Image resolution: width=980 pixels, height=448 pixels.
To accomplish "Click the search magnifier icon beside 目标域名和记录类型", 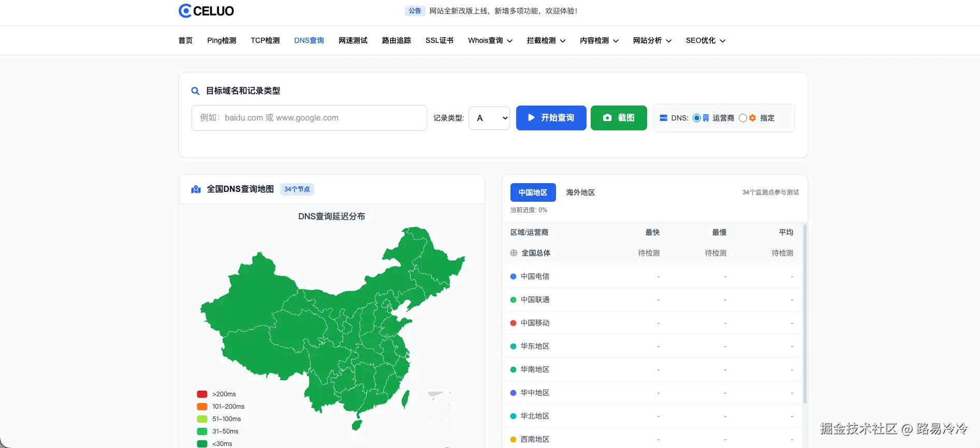I will (x=195, y=91).
